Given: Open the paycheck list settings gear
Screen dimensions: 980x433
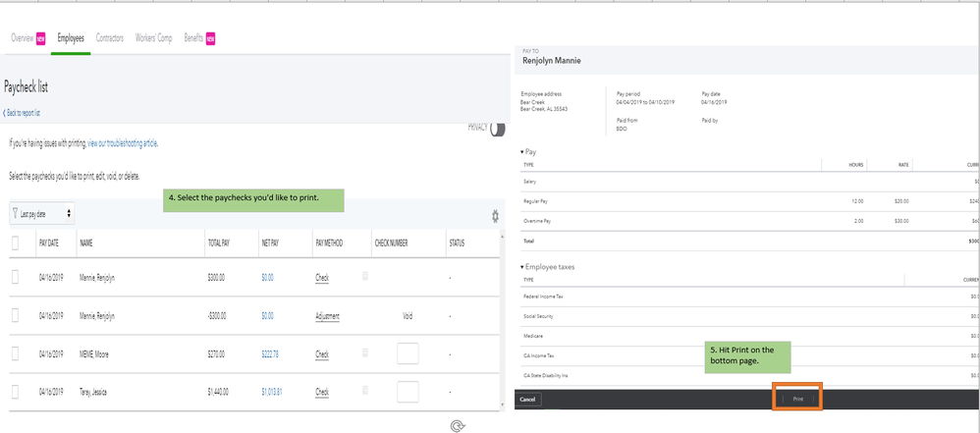Looking at the screenshot, I should pyautogui.click(x=495, y=216).
